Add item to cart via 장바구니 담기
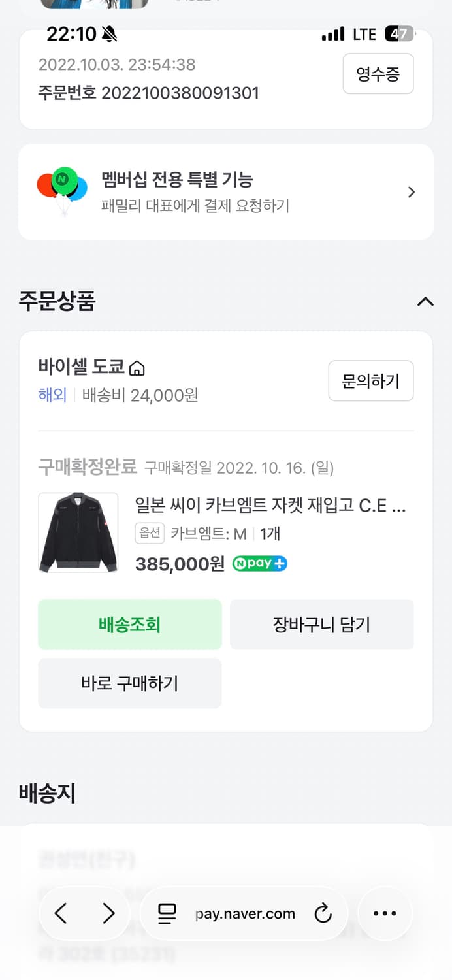Viewport: 452px width, 980px height. coord(321,625)
